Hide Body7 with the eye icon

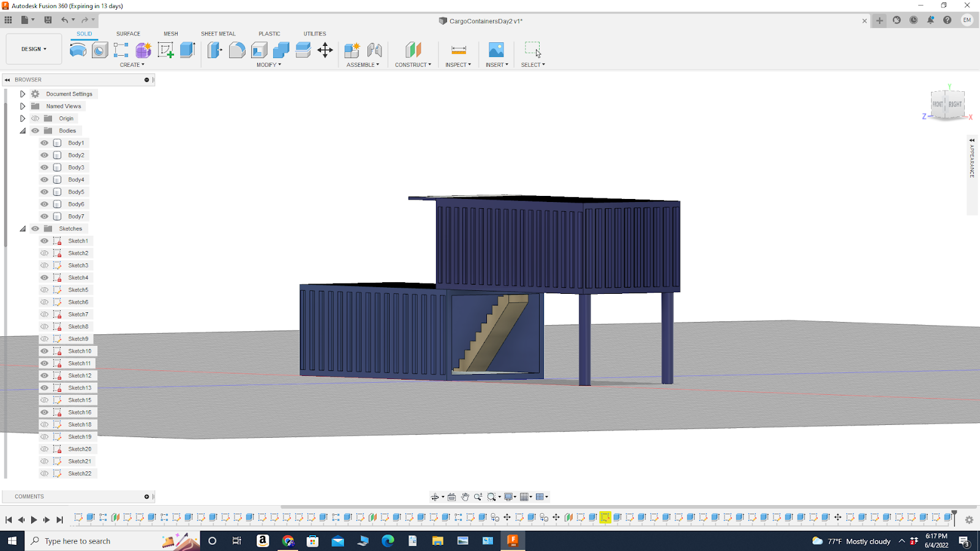tap(44, 216)
